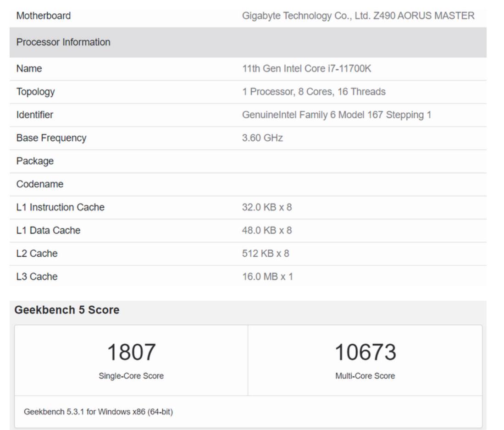Select the 32.0 KB x 8 value
Viewport: 504px width, 430px height.
267,207
